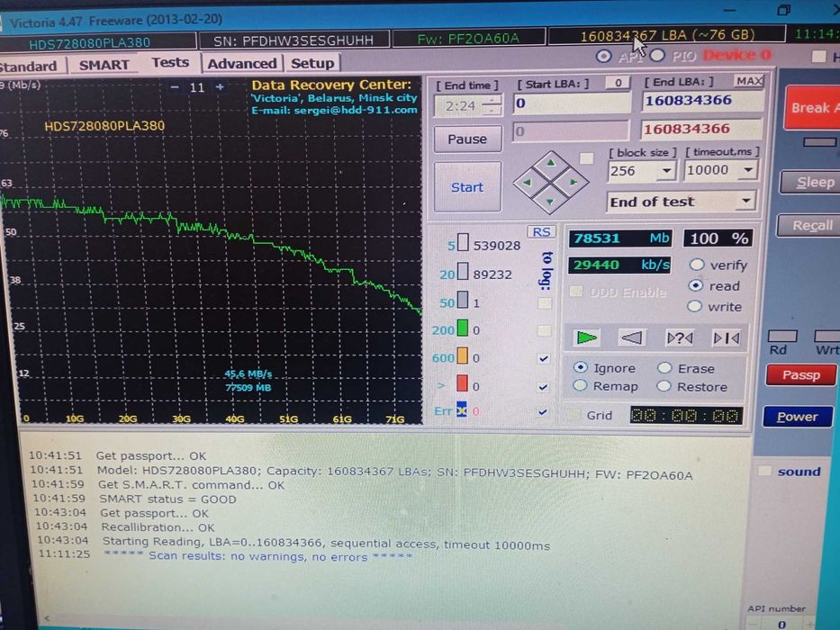Click the blue Power button
The height and width of the screenshot is (630, 840).
pos(798,416)
